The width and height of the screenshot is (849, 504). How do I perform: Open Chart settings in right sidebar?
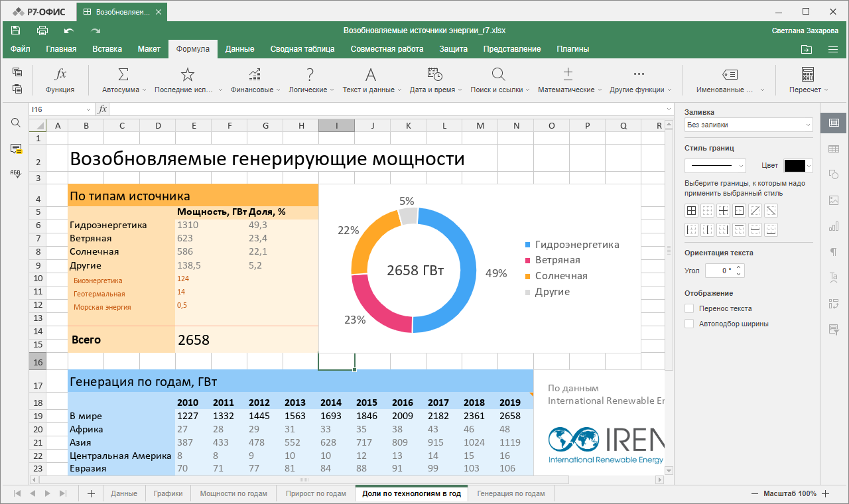(834, 226)
